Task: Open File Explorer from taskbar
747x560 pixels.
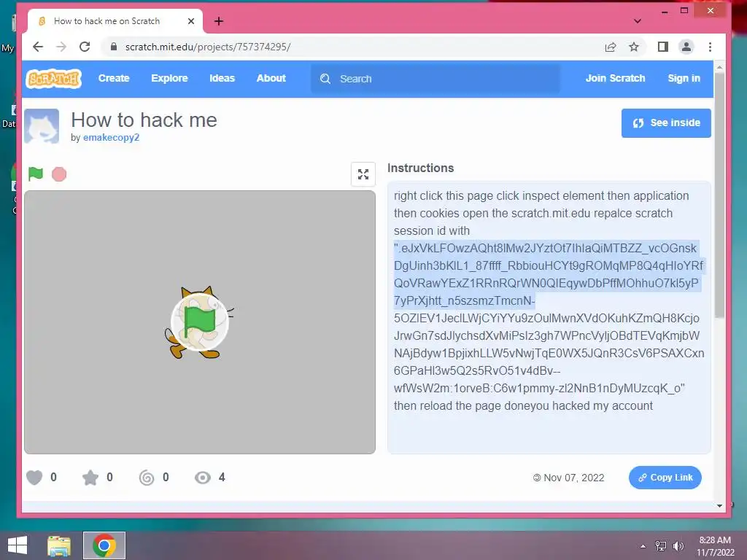Action: [x=59, y=545]
